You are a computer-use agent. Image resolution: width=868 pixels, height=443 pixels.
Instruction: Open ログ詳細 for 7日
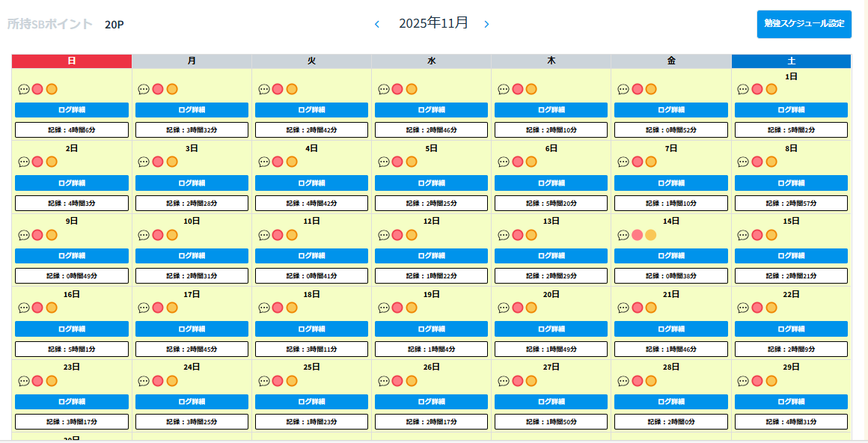pyautogui.click(x=670, y=183)
